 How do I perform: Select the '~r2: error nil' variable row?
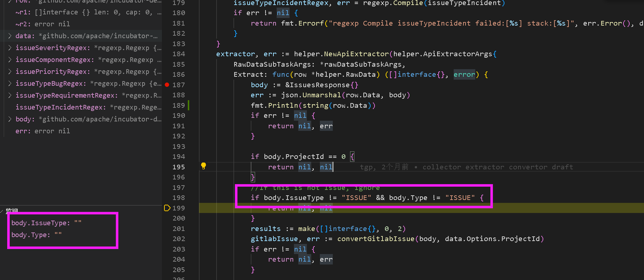(81, 24)
